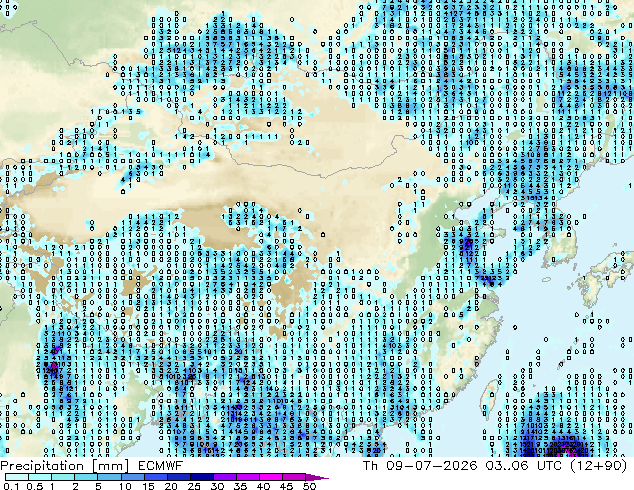Click the "(12+90)" forecast offset text

click(598, 466)
